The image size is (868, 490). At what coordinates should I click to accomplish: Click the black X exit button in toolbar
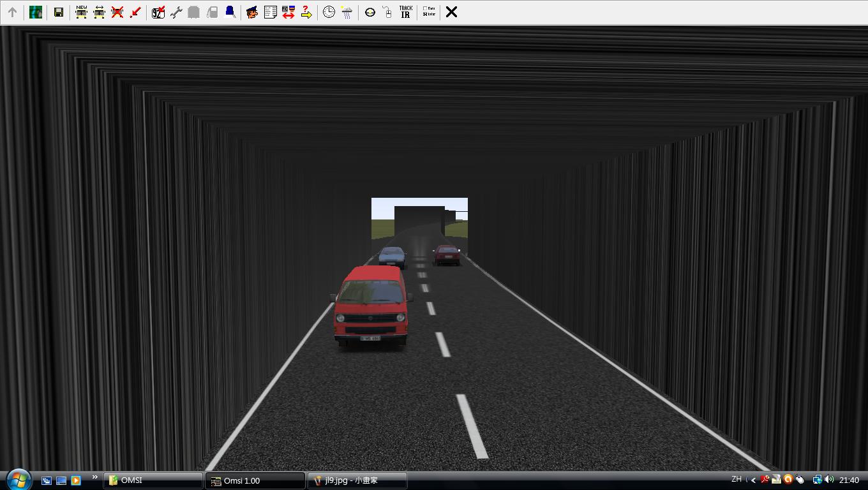point(451,12)
